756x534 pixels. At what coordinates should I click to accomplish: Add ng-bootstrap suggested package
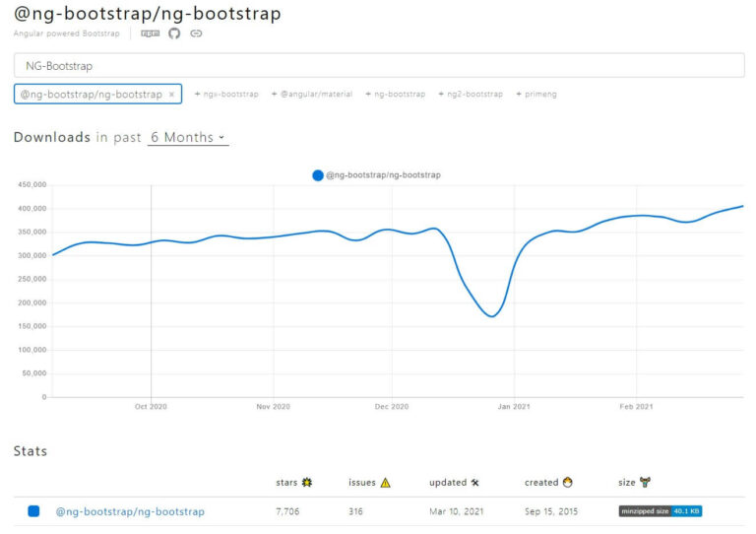coord(395,95)
